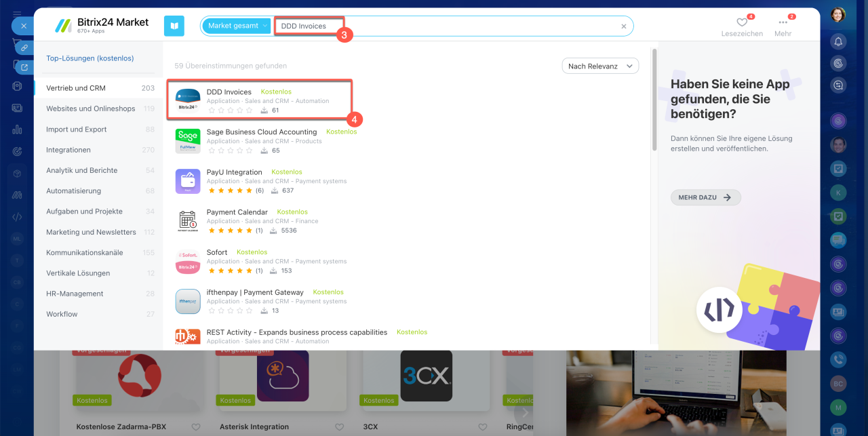Open the code brackets icon in left sidebar

(x=17, y=217)
